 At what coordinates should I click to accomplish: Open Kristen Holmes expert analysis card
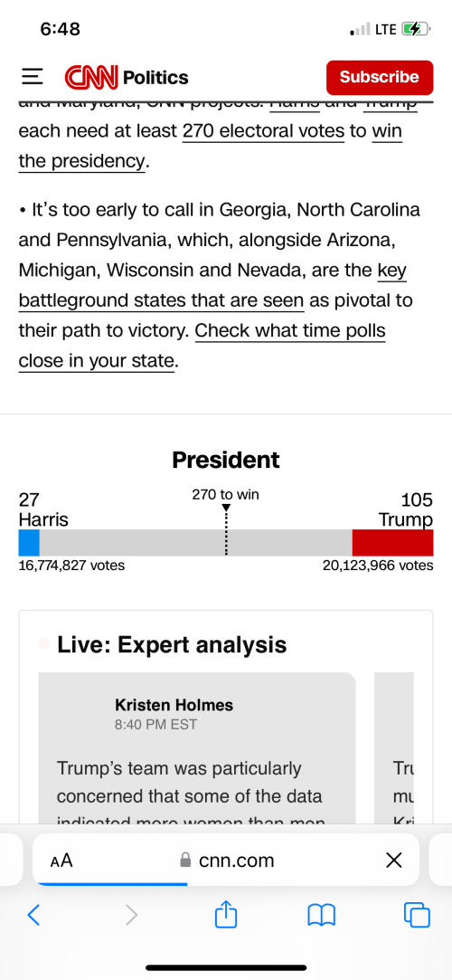click(197, 748)
